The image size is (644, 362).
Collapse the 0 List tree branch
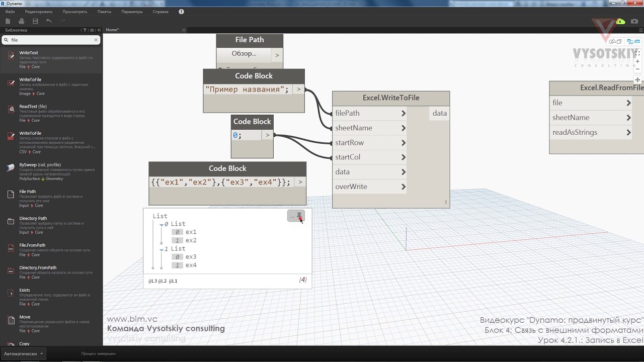pos(162,225)
